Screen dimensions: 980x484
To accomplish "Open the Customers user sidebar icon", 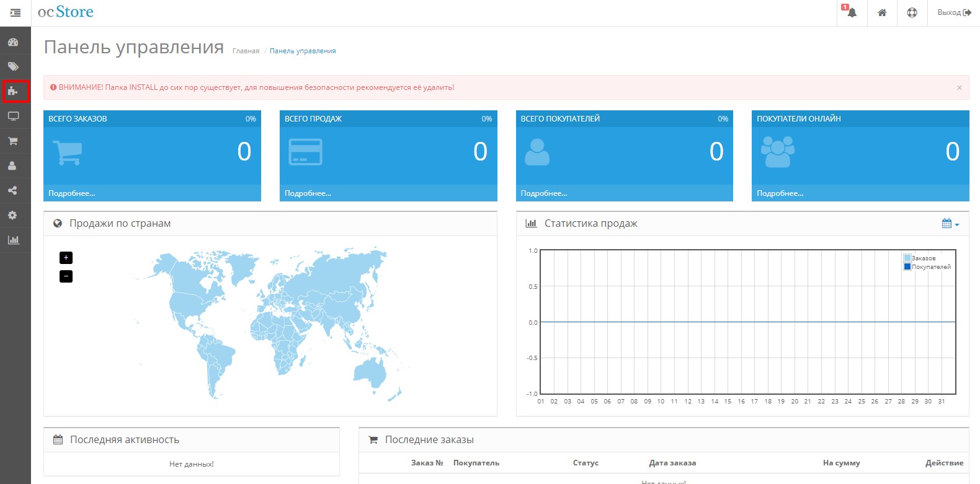I will click(x=12, y=165).
